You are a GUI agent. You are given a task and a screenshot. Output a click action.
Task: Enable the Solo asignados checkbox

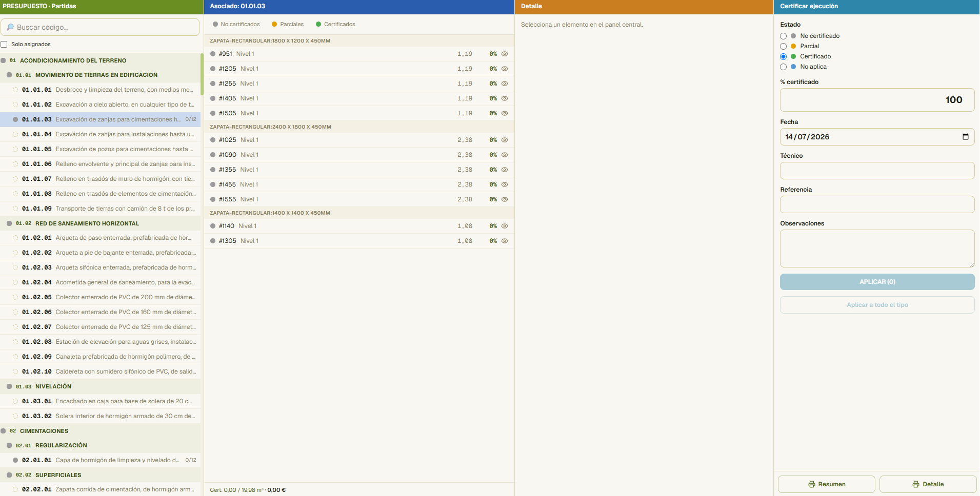(x=4, y=44)
